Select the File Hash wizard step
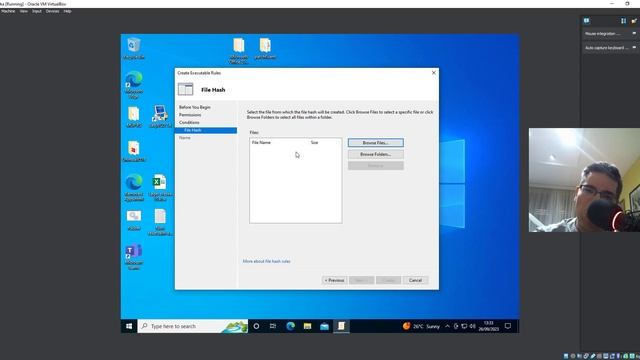 (206, 130)
